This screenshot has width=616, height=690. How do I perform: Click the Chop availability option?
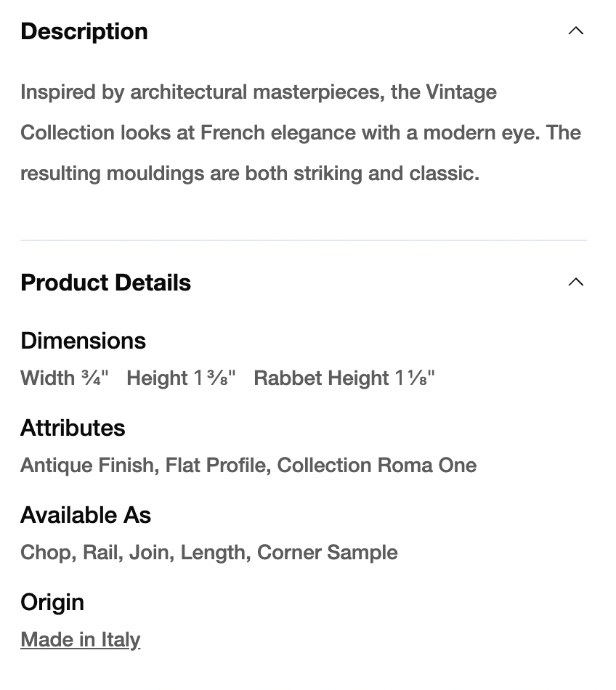point(46,552)
